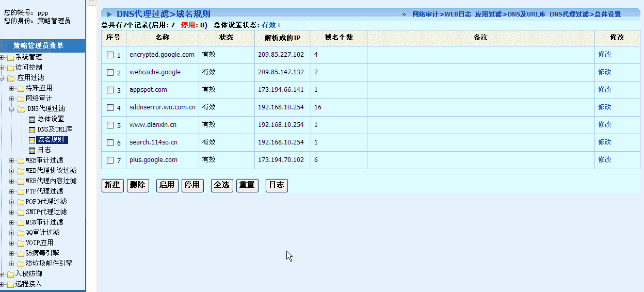Collapse the DNS代理过滤 tree node
This screenshot has height=292, width=644.
(x=12, y=109)
